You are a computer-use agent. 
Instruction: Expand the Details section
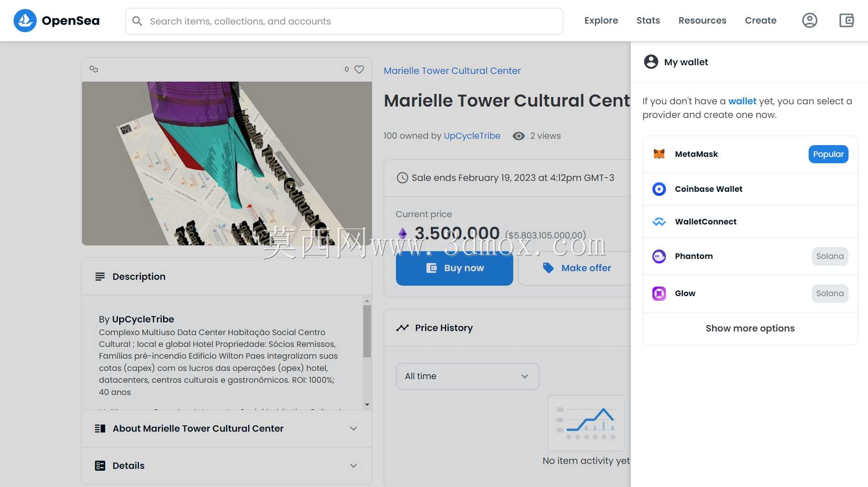(227, 466)
